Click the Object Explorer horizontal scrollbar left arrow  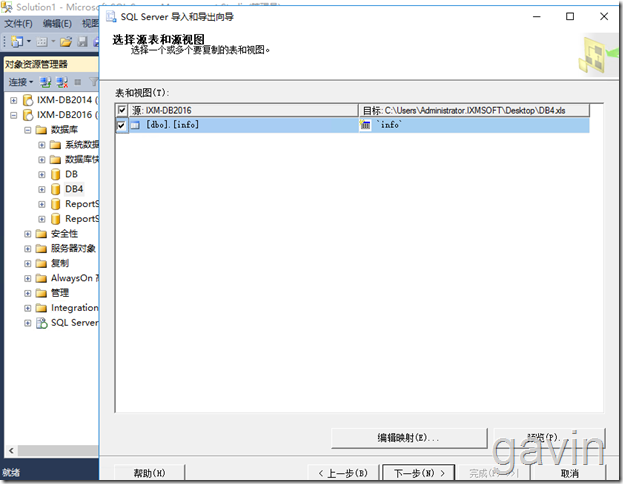tap(11, 451)
